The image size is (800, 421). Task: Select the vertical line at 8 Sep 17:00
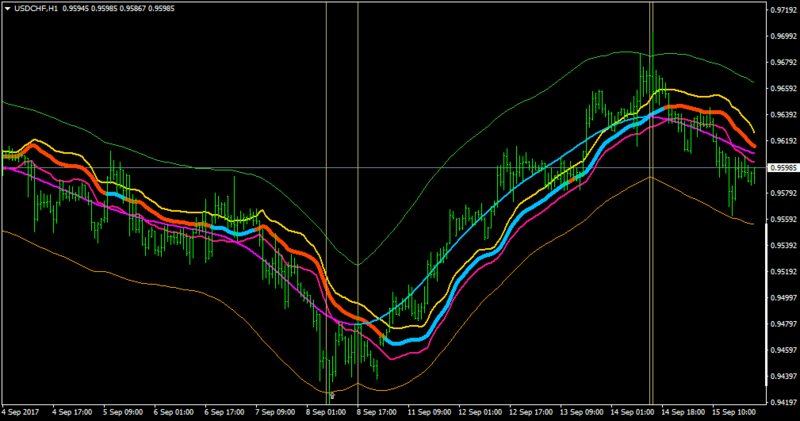(x=358, y=204)
